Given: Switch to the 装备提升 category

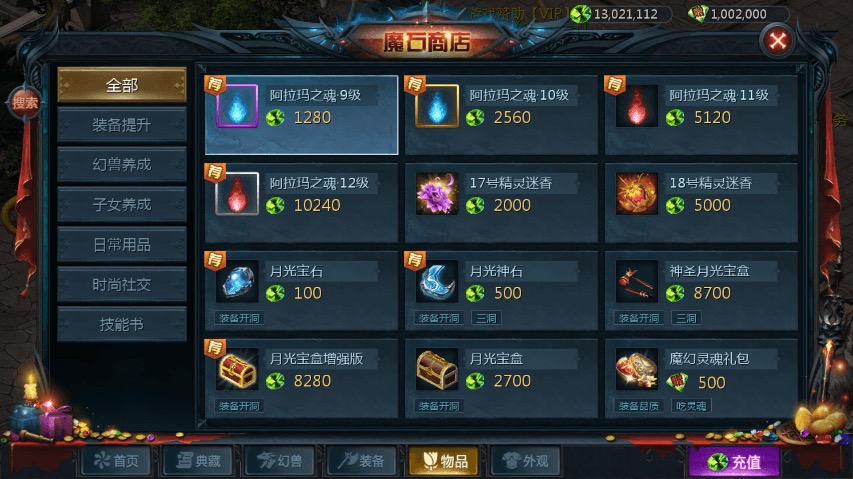Looking at the screenshot, I should [x=122, y=125].
